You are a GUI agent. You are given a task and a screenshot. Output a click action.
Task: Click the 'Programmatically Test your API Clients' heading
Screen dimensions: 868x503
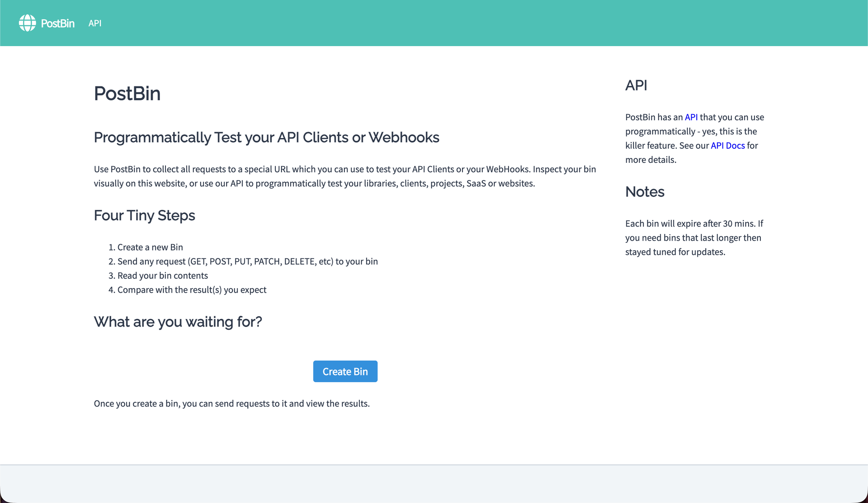coord(266,138)
